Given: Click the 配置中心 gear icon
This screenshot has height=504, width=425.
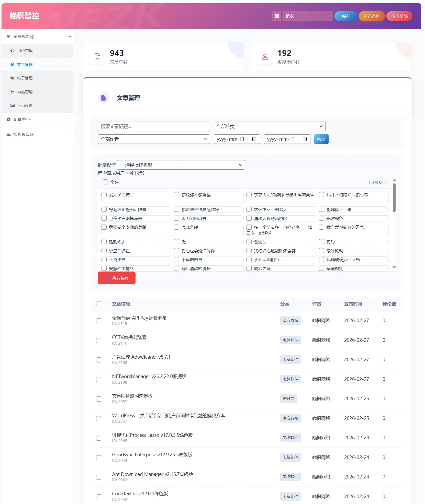Looking at the screenshot, I should [8, 119].
